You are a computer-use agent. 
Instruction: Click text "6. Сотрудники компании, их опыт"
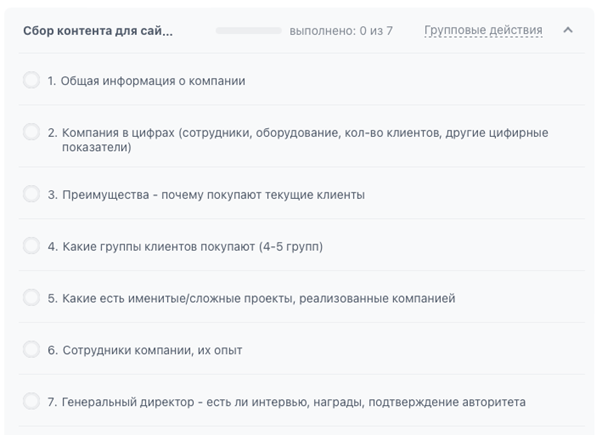coord(145,350)
